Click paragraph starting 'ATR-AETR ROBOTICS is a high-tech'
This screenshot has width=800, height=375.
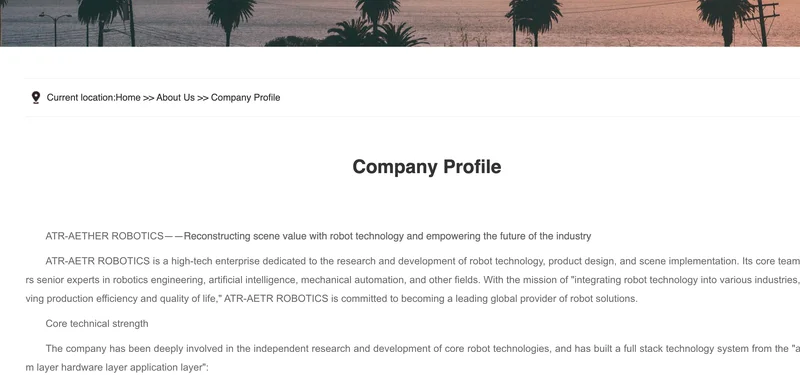(x=413, y=280)
